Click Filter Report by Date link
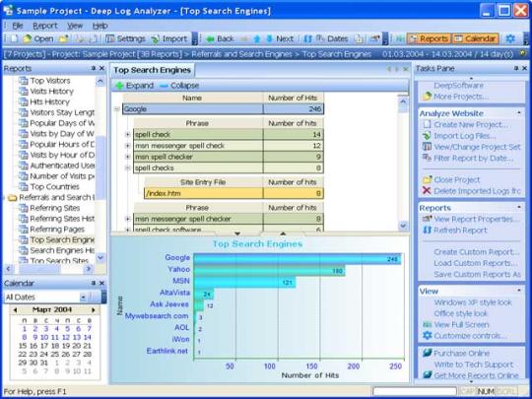 474,158
